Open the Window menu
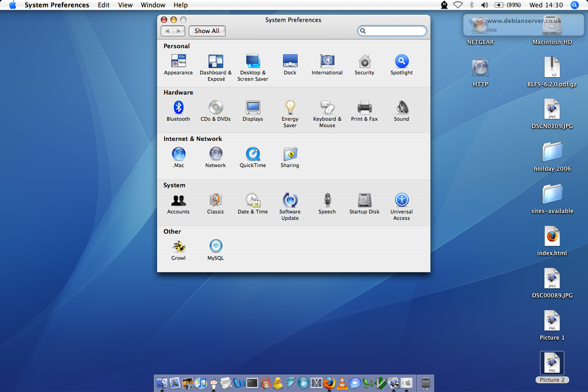 click(153, 5)
